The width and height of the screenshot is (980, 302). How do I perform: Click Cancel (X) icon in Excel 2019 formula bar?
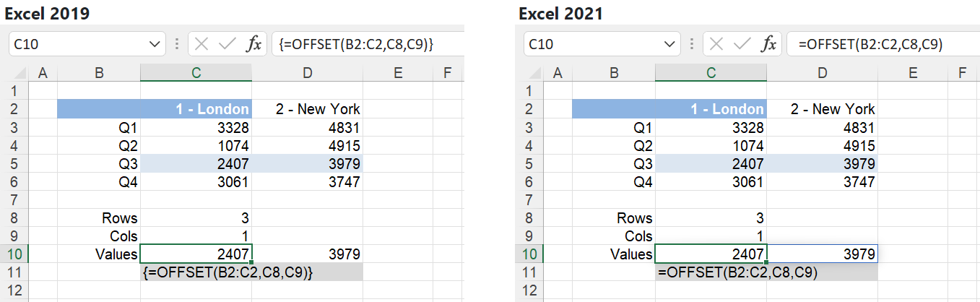(x=201, y=44)
